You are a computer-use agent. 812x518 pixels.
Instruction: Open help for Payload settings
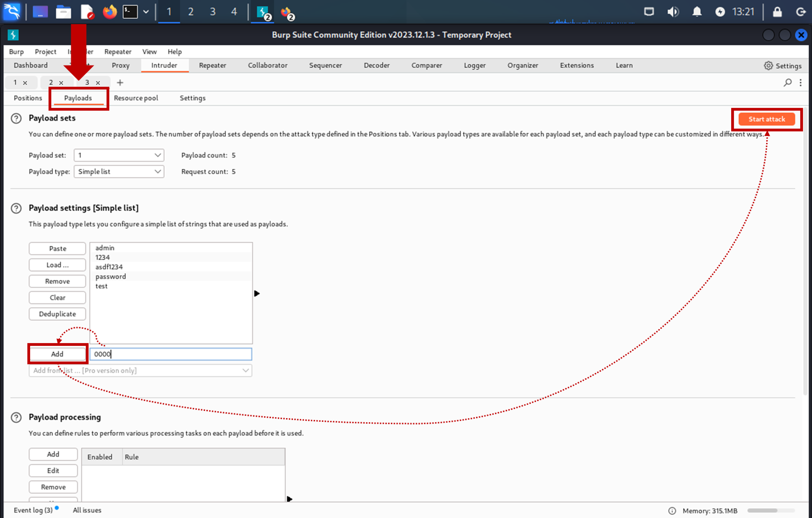16,208
